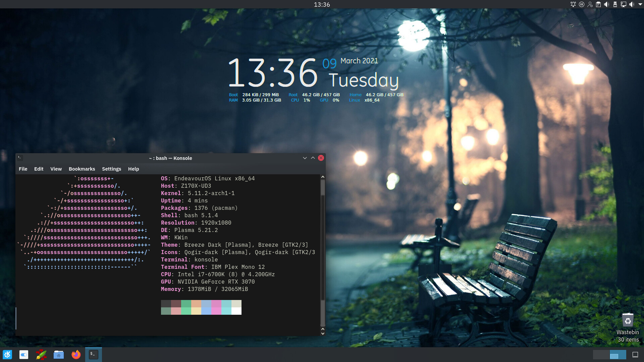The image size is (644, 362).
Task: Click the 'Memory: 1378MiB / 32065MiB' line
Action: click(x=205, y=289)
